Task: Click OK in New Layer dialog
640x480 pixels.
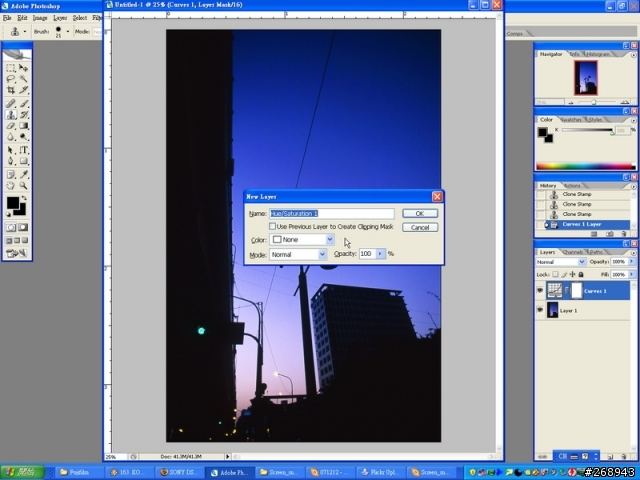Action: [x=420, y=213]
